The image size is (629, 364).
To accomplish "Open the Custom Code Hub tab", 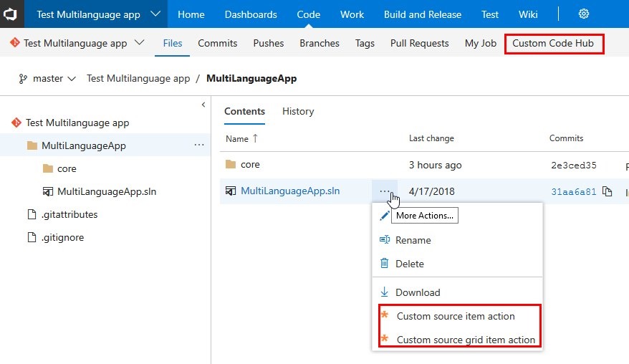I will point(553,43).
